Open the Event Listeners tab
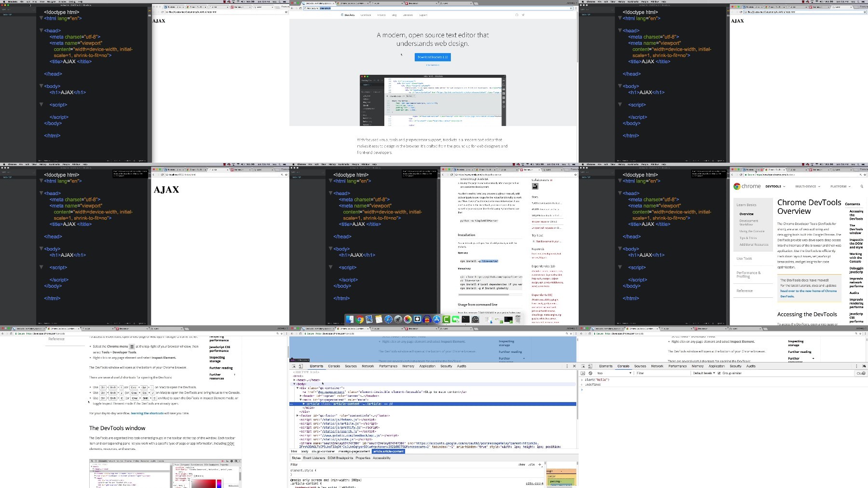Viewport: 868px width, 488px height. click(x=314, y=458)
